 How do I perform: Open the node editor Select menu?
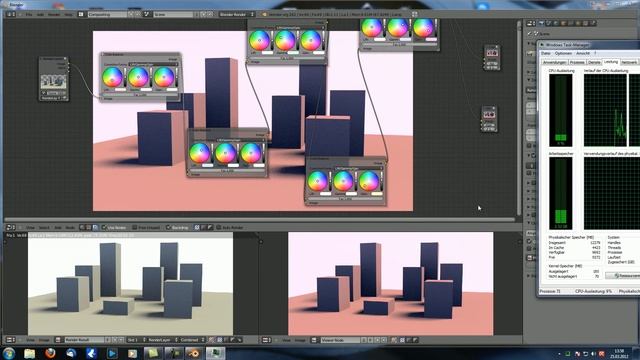coord(44,227)
